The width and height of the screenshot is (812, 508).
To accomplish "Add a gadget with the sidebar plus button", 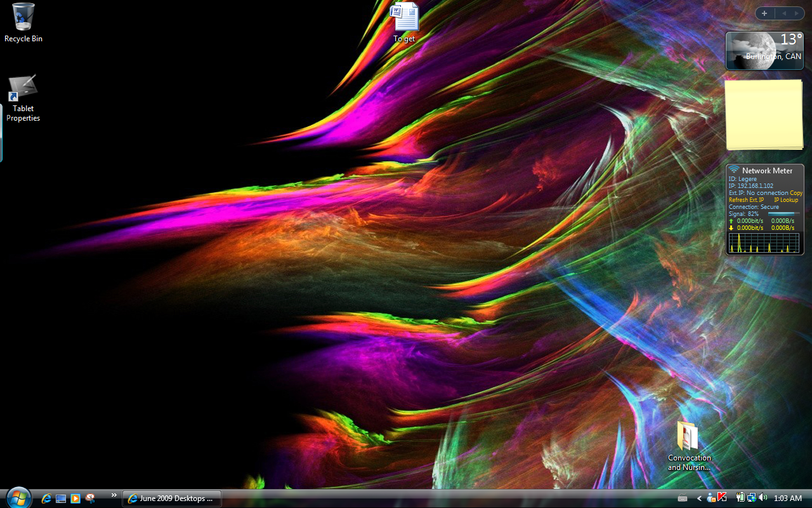I will pos(764,13).
